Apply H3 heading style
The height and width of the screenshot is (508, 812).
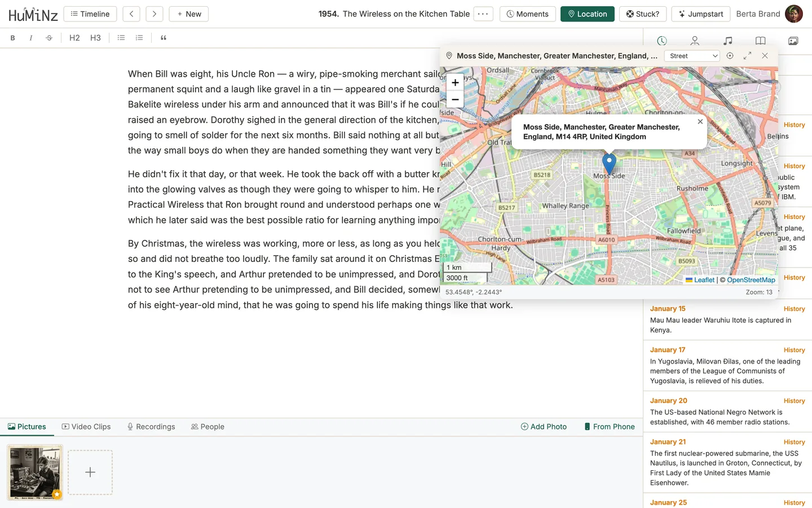[95, 38]
